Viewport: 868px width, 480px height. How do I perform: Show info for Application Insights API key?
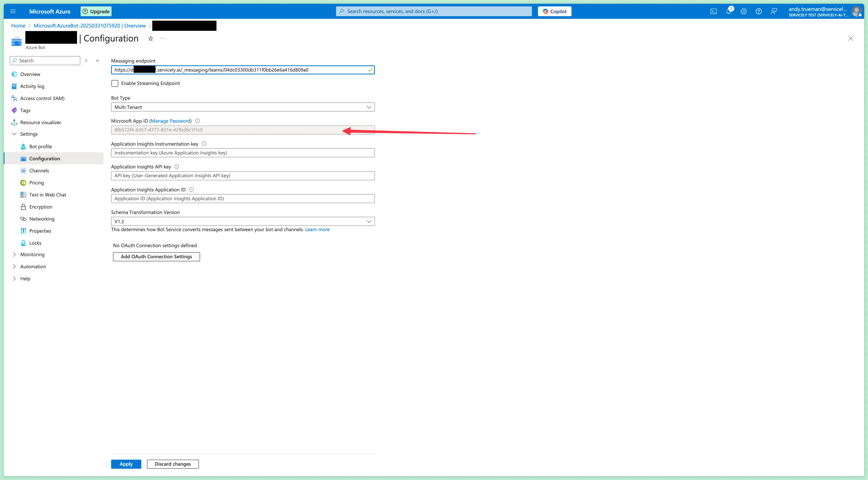click(x=177, y=167)
